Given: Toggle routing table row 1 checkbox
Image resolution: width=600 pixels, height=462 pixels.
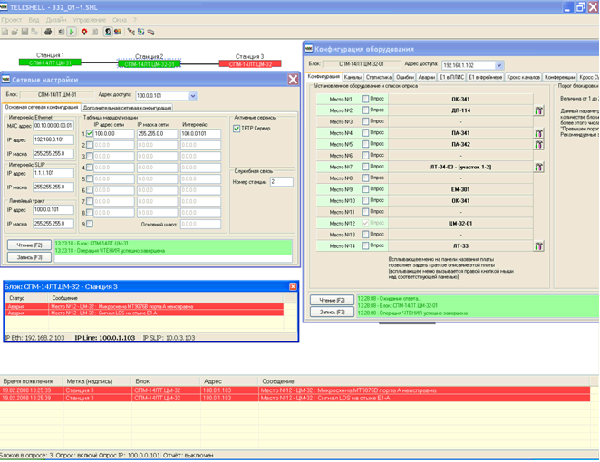Looking at the screenshot, I should (90, 134).
